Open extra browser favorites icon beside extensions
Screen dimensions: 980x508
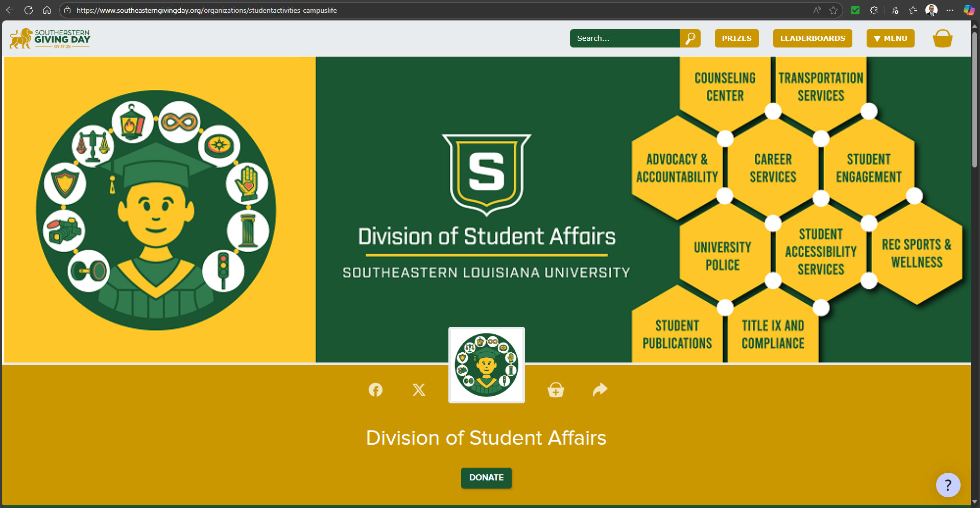coord(895,10)
